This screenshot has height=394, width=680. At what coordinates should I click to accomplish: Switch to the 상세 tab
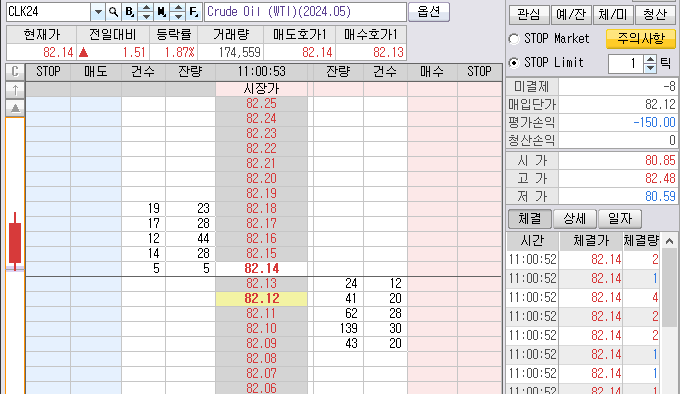click(x=575, y=218)
